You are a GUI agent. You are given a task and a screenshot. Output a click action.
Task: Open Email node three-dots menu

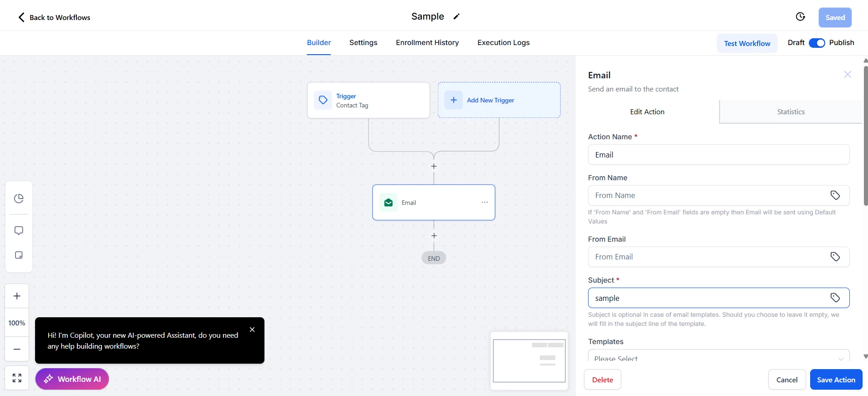[x=485, y=203]
